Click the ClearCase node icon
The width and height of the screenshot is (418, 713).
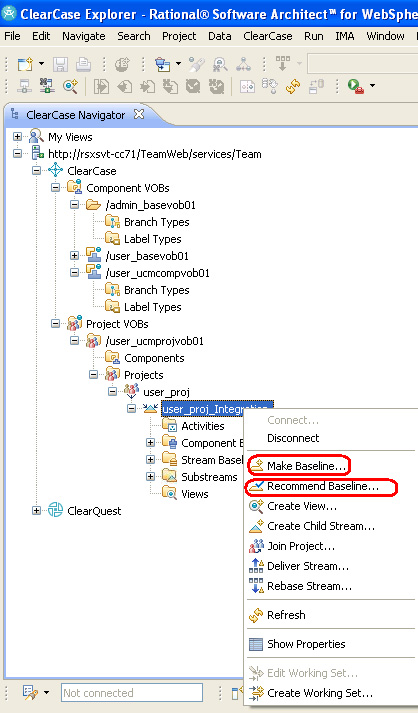coord(55,171)
